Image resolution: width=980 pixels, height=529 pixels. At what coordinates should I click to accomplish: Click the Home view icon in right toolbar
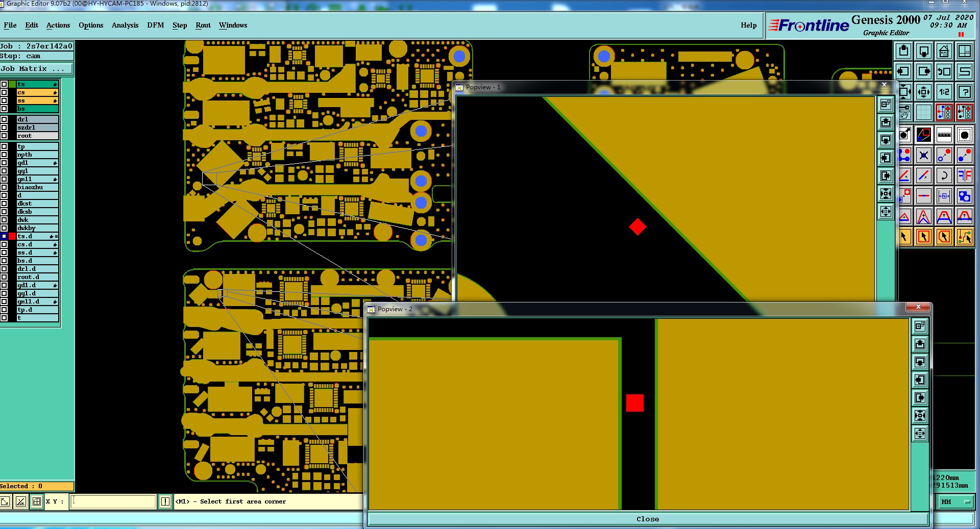pos(944,51)
